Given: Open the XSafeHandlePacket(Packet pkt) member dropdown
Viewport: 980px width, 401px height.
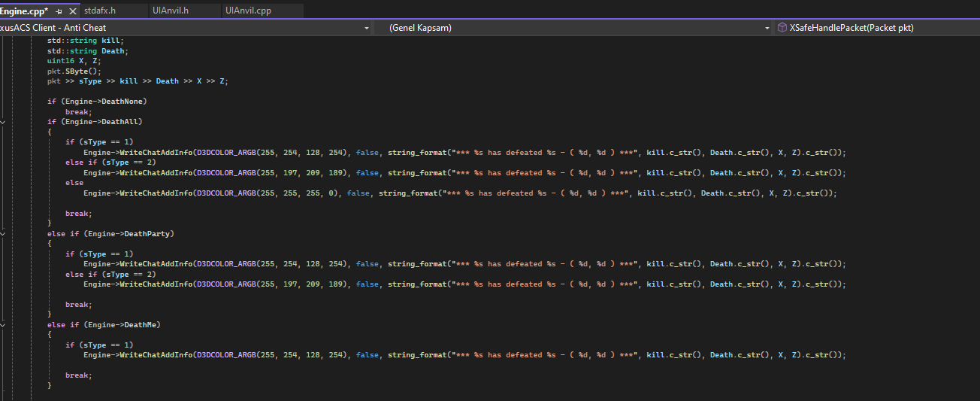Looking at the screenshot, I should point(877,28).
